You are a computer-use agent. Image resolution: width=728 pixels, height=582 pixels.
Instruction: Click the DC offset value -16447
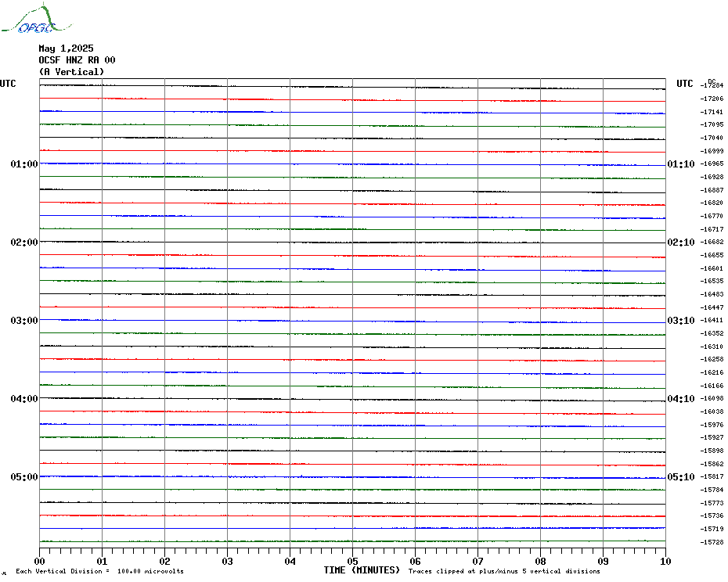(x=712, y=307)
